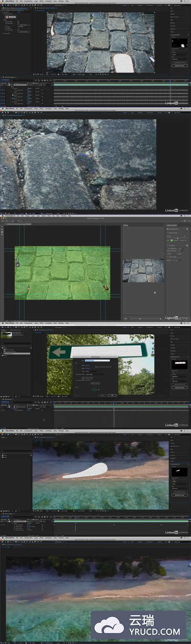191x644 pixels.
Task: Click OK in the street sign solid dialog
Action: tap(112, 395)
